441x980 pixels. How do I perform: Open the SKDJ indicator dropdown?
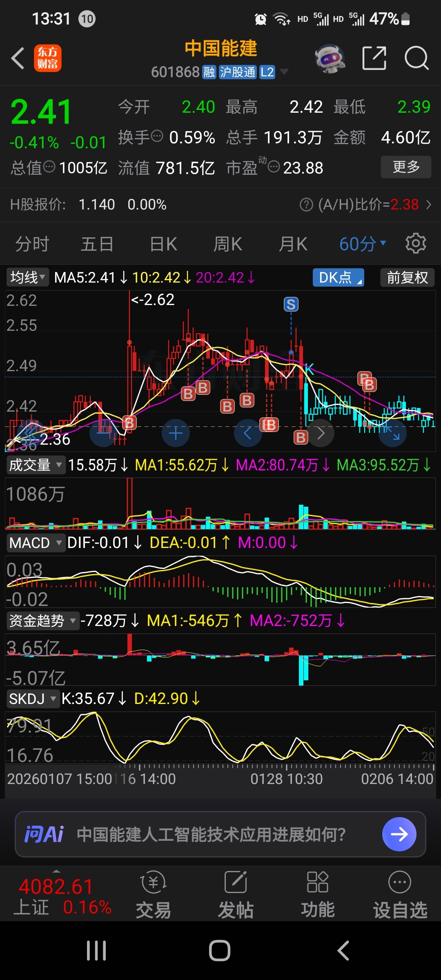(33, 699)
